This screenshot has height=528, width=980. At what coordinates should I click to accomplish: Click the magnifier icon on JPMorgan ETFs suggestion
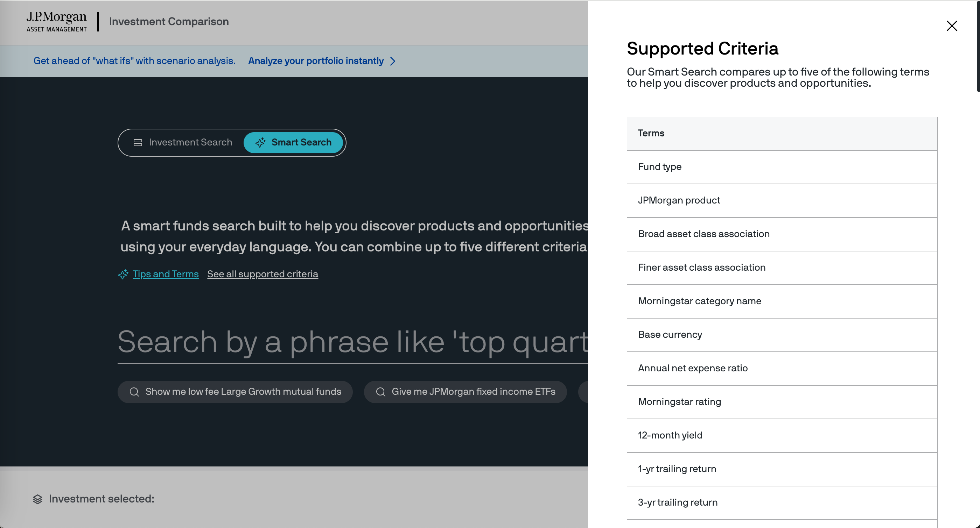[x=380, y=392]
